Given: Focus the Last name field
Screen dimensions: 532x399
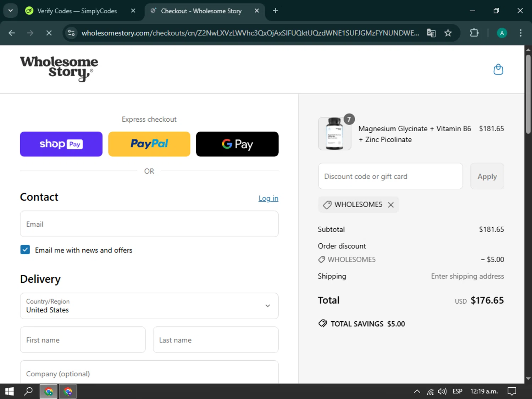Looking at the screenshot, I should click(x=216, y=340).
